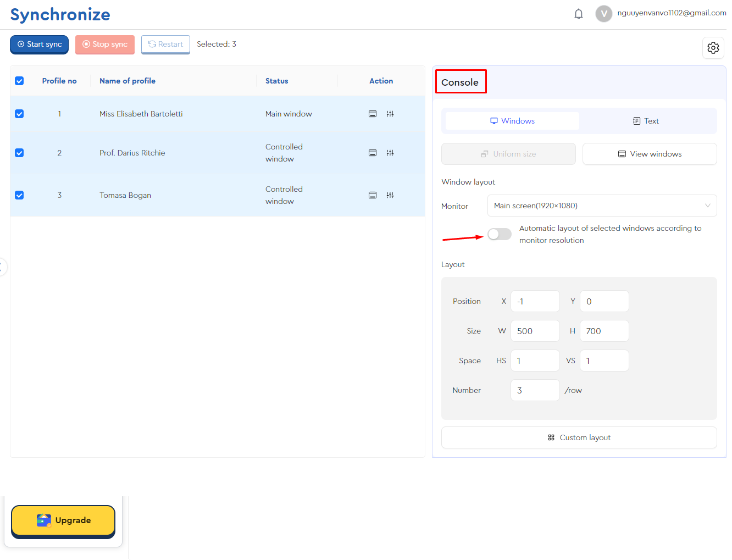
Task: Open the Monitor dropdown list
Action: pyautogui.click(x=602, y=206)
